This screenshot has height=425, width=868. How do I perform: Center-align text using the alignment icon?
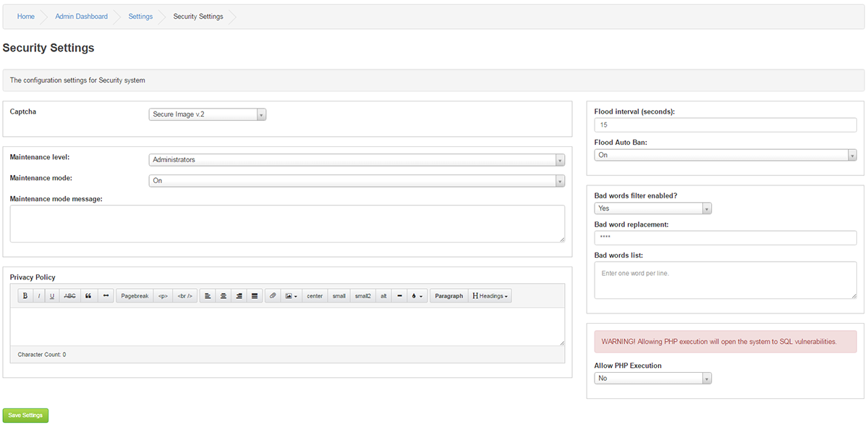pyautogui.click(x=224, y=295)
